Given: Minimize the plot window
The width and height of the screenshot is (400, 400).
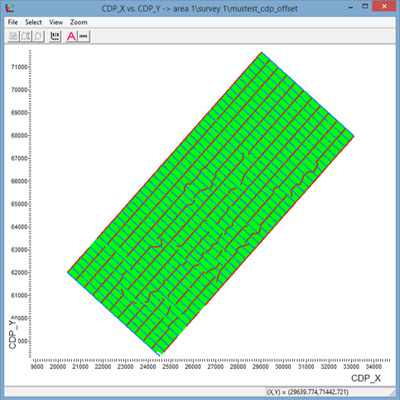Looking at the screenshot, I should 351,7.
